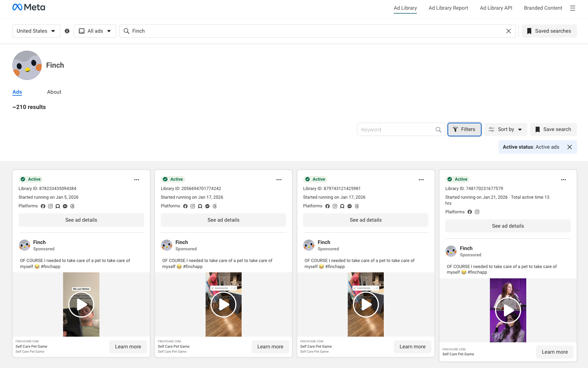Click Instagram platform icon on ad 2056694701774242

[193, 206]
